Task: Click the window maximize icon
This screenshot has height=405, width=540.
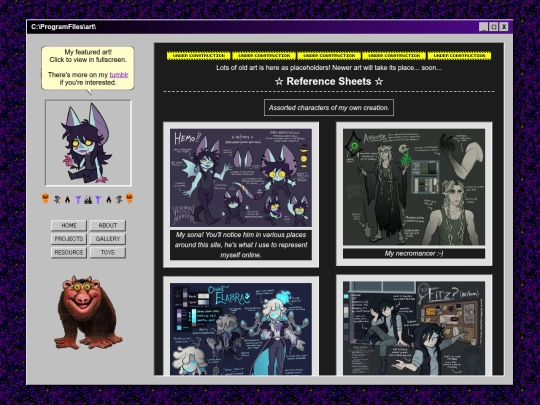Action: 494,27
